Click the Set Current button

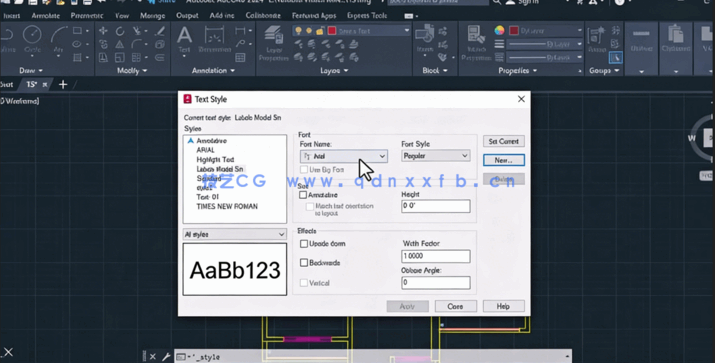[x=503, y=141]
